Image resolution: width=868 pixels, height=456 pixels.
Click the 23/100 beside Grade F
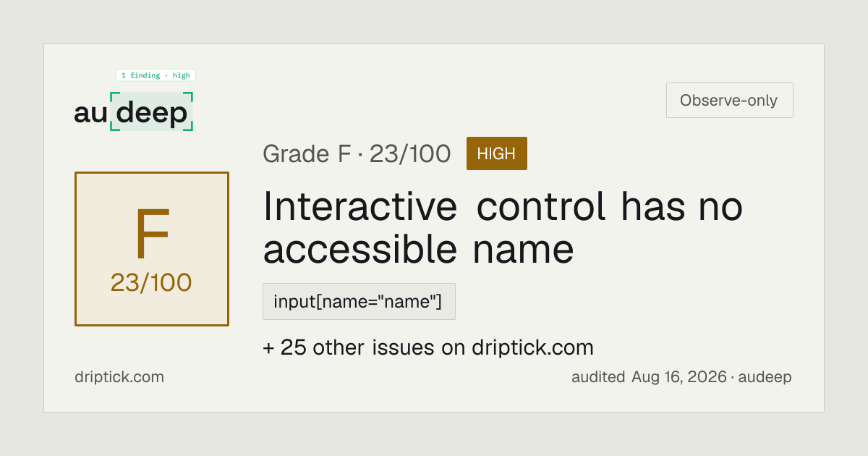point(410,153)
